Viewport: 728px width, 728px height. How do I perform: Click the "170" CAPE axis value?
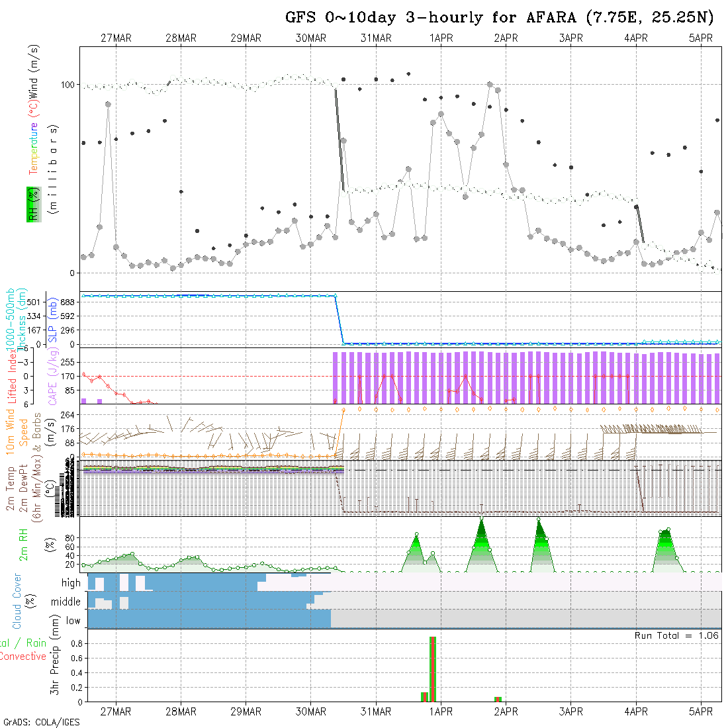pos(68,376)
